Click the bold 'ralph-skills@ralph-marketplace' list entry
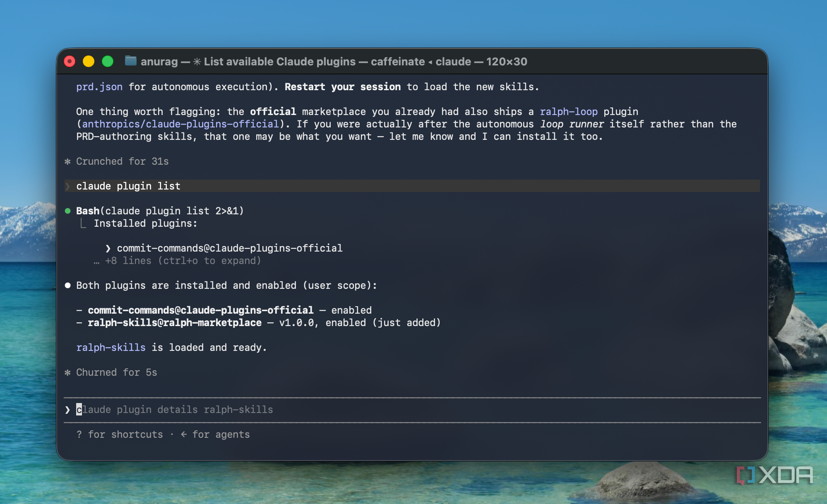The width and height of the screenshot is (827, 504). pyautogui.click(x=175, y=323)
